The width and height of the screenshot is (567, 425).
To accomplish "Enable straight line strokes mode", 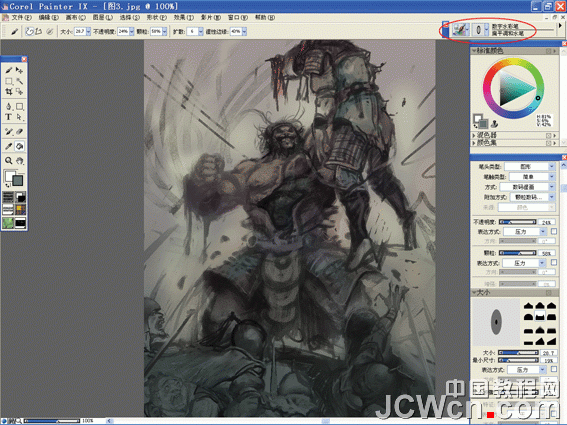I will [38, 32].
